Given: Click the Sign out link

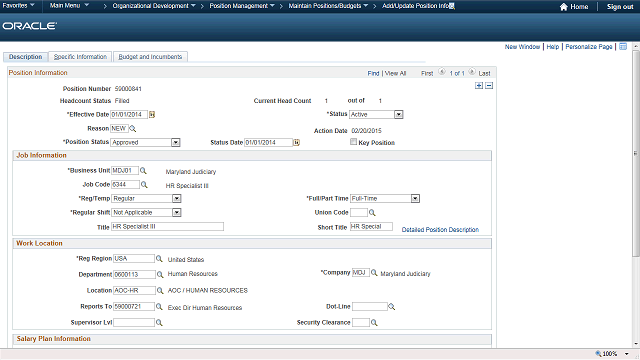Looking at the screenshot, I should [x=620, y=7].
